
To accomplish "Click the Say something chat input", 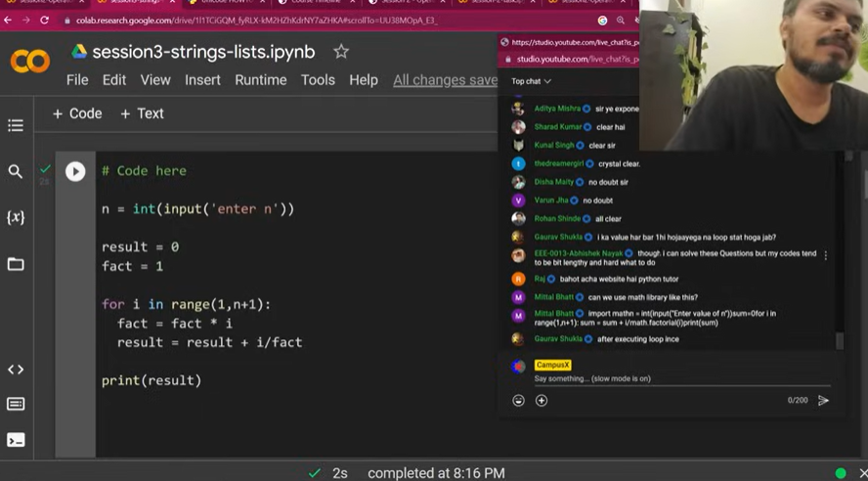I will [682, 378].
